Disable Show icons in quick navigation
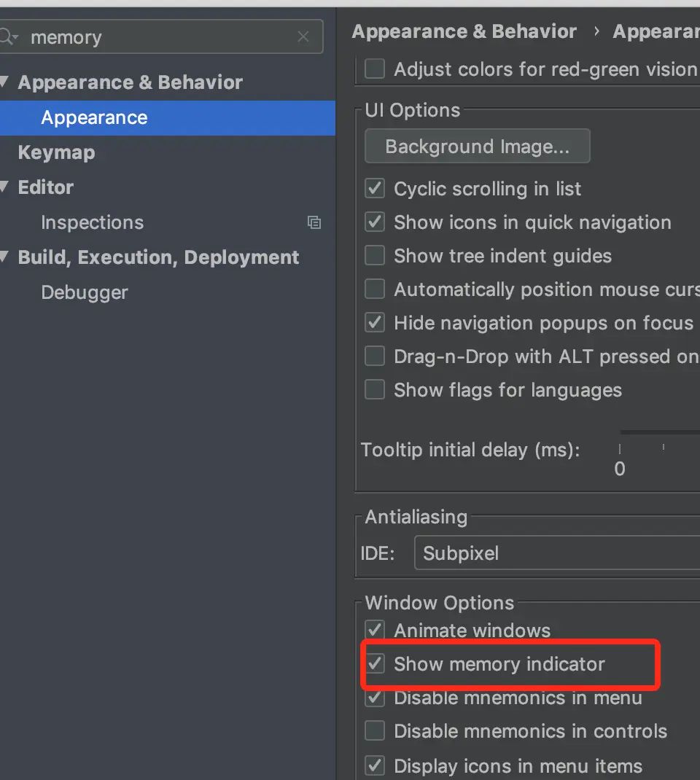This screenshot has width=700, height=780. click(x=375, y=222)
